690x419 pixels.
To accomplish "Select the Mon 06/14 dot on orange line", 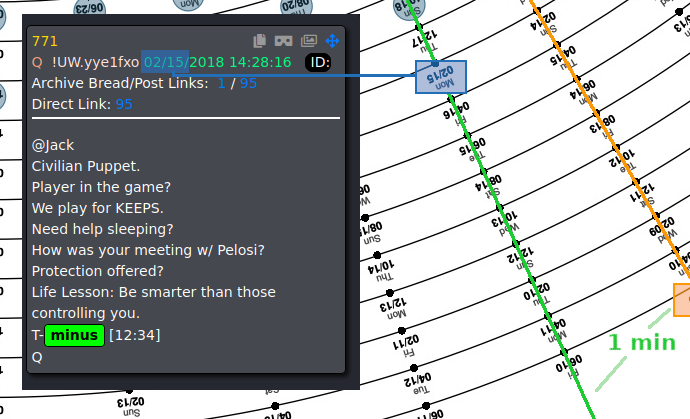I will click(577, 79).
